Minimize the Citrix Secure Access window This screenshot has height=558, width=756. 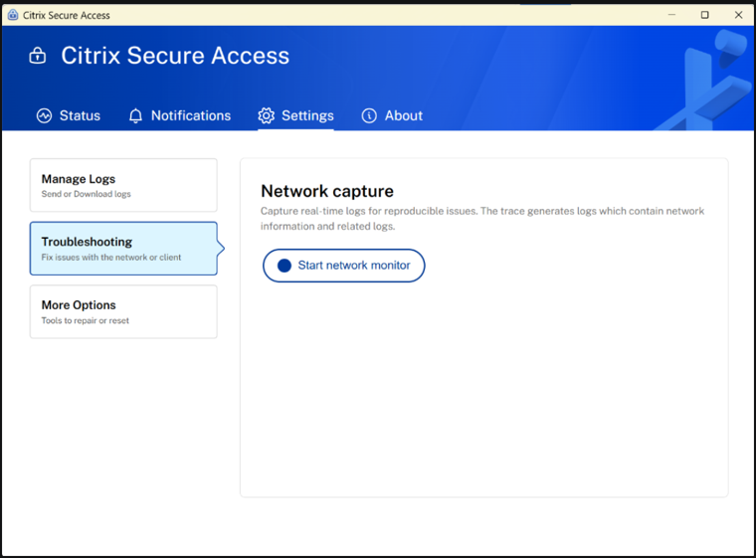click(671, 15)
